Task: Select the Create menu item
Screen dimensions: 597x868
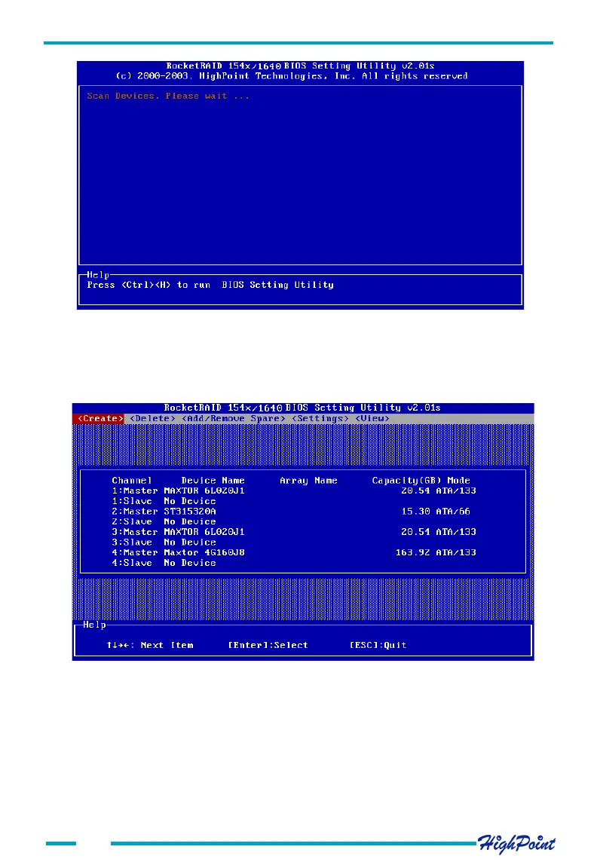Action: click(99, 418)
